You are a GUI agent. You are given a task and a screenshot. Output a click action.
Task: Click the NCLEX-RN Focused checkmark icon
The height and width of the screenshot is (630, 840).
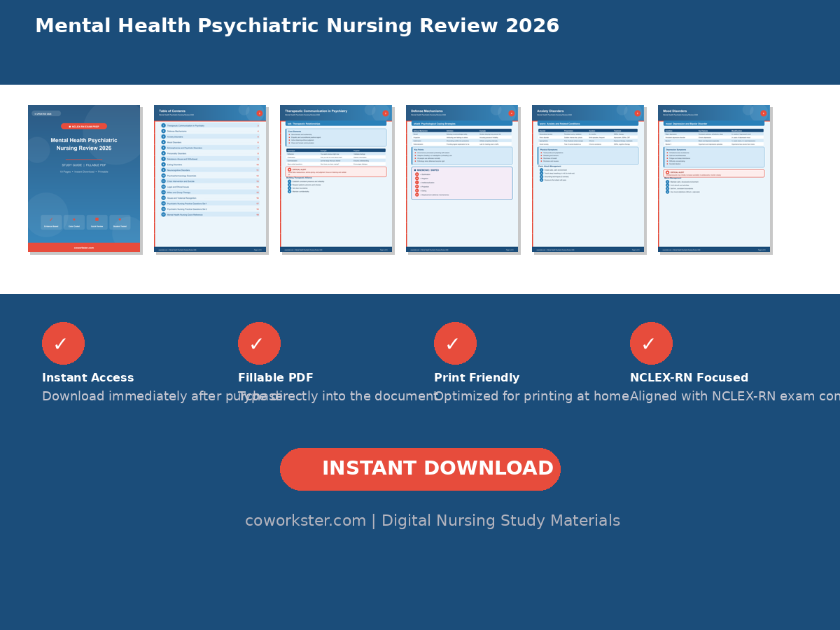click(x=651, y=343)
